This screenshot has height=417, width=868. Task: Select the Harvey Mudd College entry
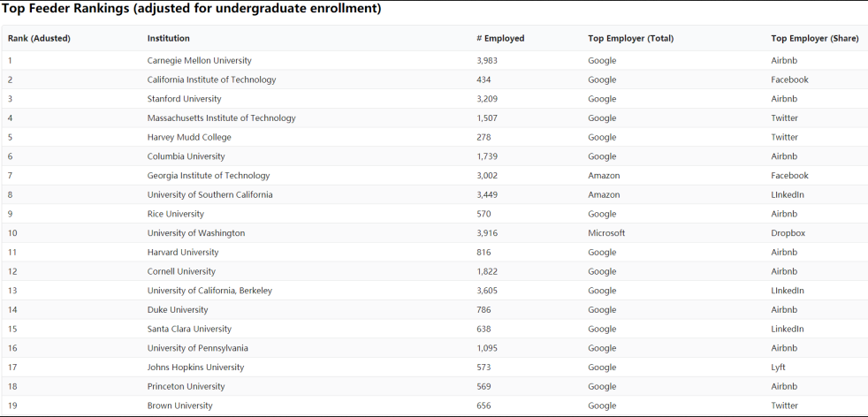click(x=189, y=138)
